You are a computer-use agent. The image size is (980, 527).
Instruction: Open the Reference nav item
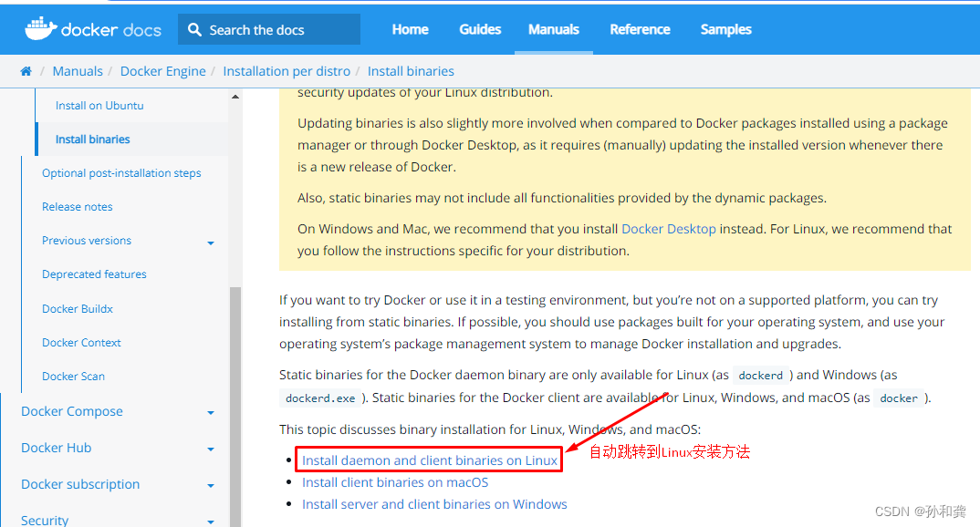click(x=640, y=29)
